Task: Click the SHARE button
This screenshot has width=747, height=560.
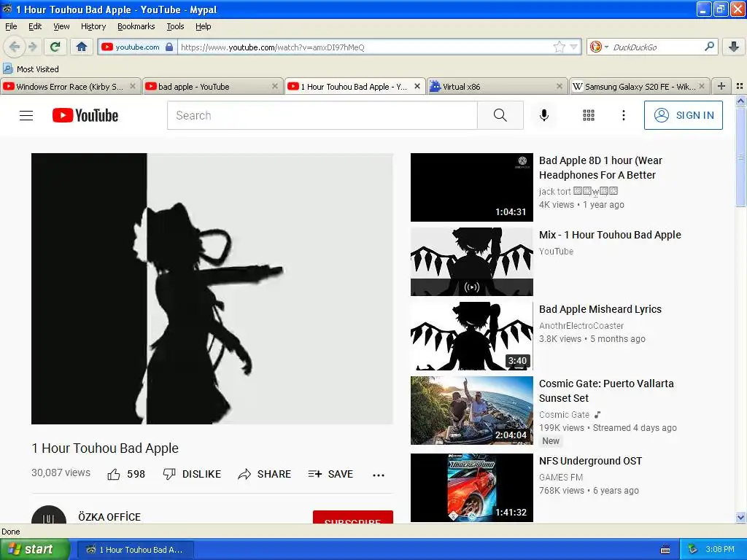Action: [264, 474]
